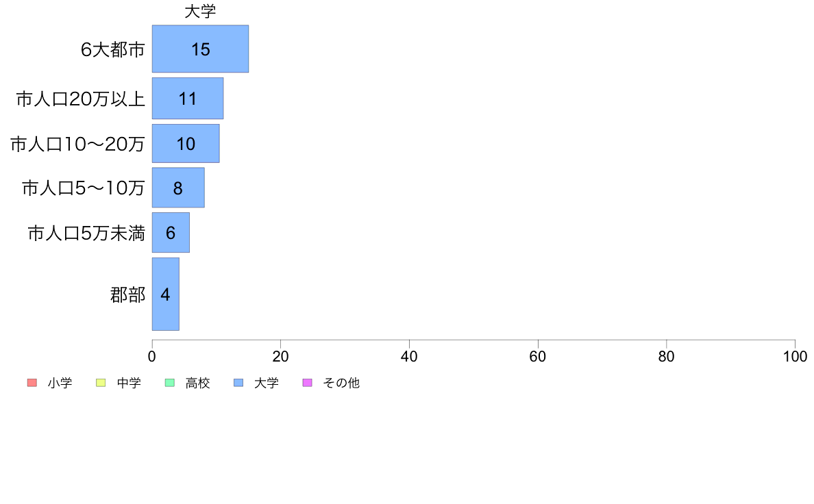Screen dimensions: 814x504
Task: Click the その他 magenta legend swatch
Action: (x=308, y=383)
